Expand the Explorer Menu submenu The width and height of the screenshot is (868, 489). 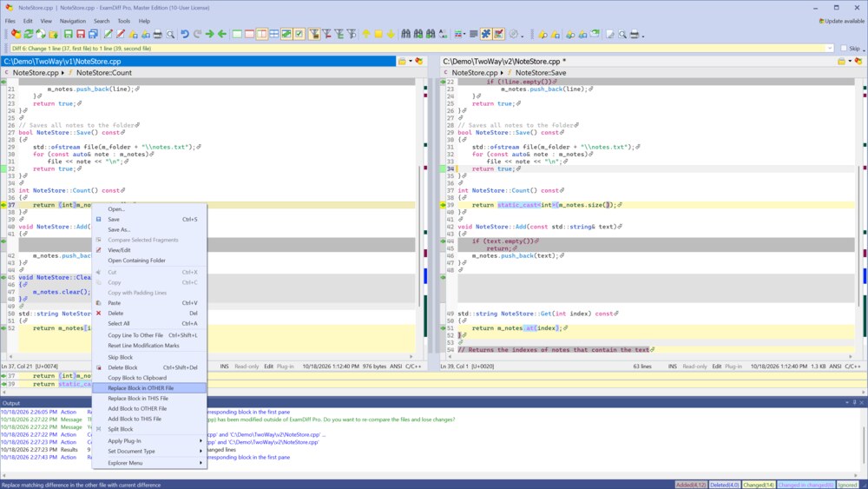(x=149, y=463)
